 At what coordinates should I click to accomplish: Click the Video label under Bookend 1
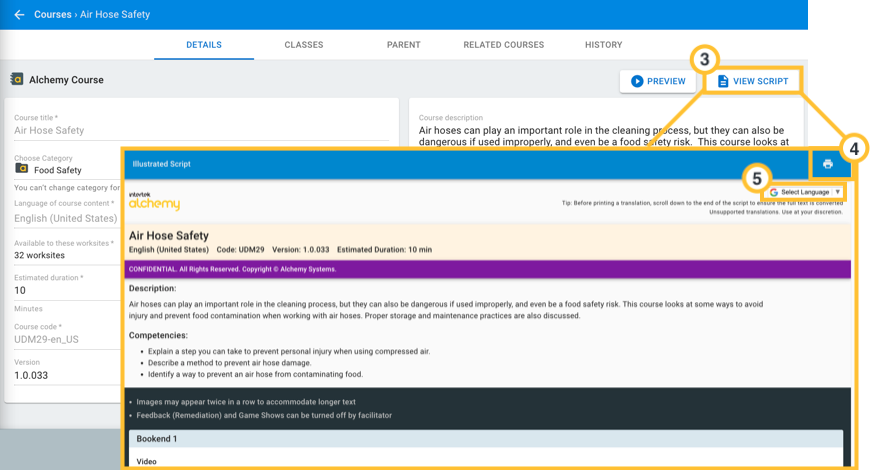(147, 462)
